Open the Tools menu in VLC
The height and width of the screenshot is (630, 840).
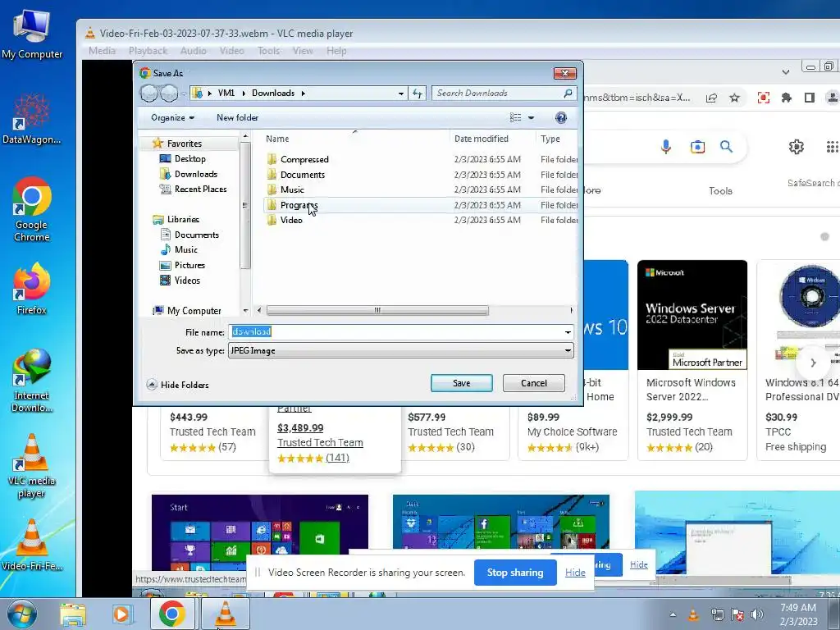click(x=268, y=51)
